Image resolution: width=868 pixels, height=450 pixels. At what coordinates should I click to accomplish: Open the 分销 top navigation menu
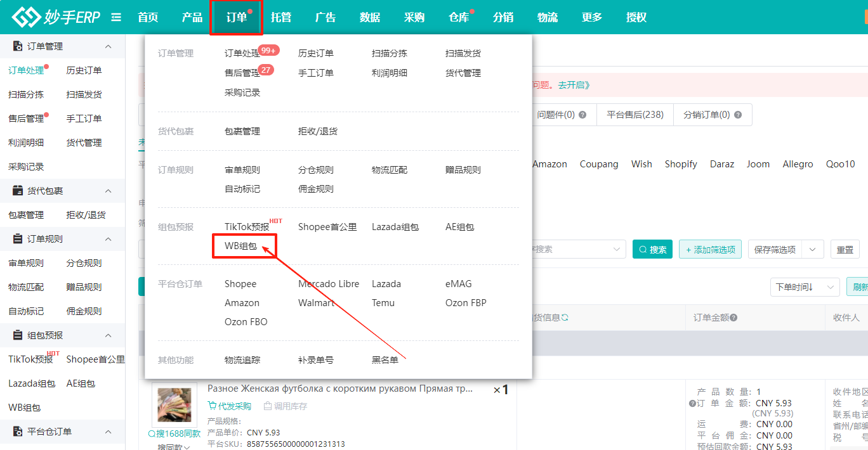pos(503,17)
